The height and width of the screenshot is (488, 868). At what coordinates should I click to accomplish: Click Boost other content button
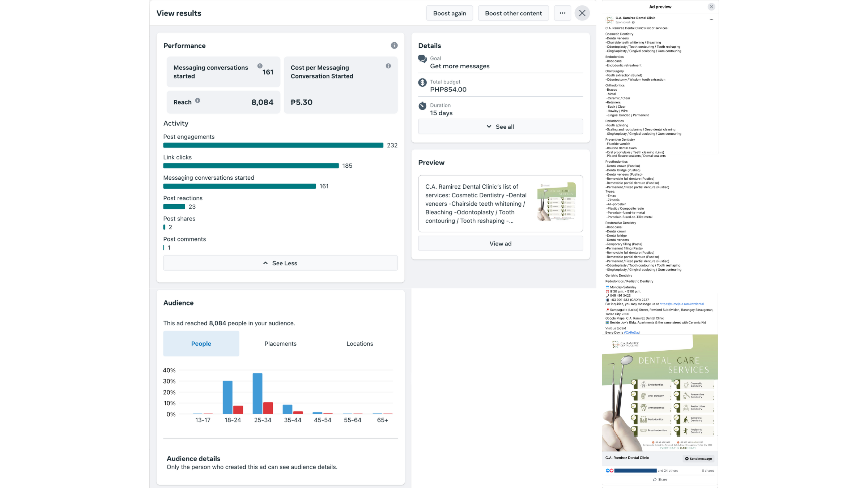(x=513, y=13)
